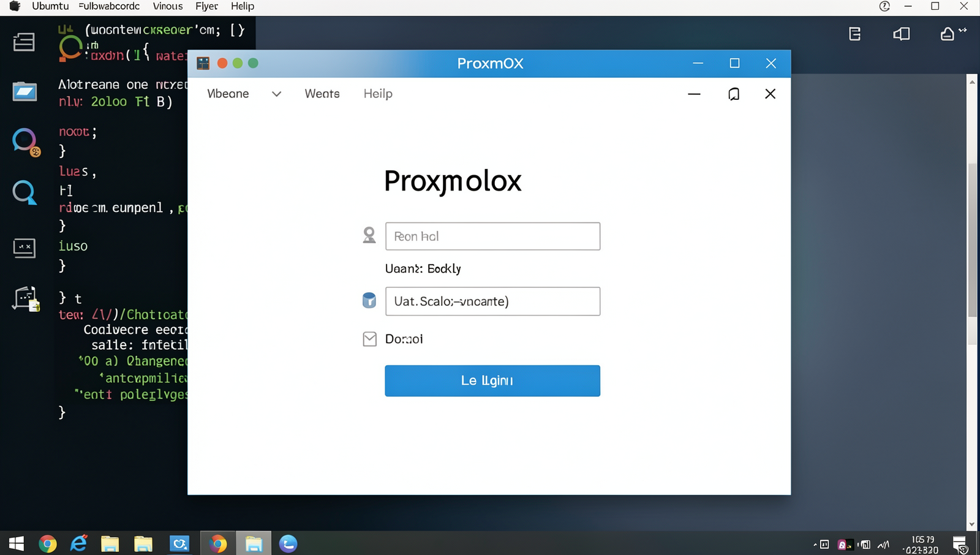This screenshot has height=555, width=980.
Task: Click the vertical scrollbar thumb on right edge
Action: click(x=972, y=240)
